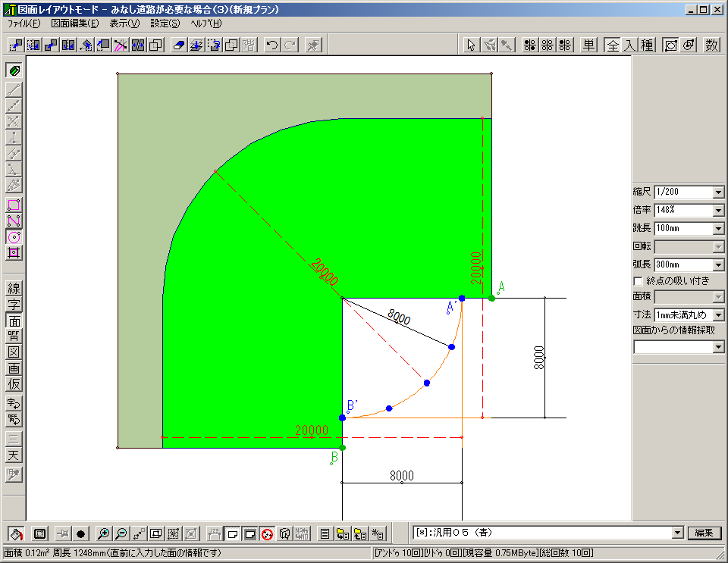
Task: Select the arrow pointer selection tool
Action: point(472,45)
